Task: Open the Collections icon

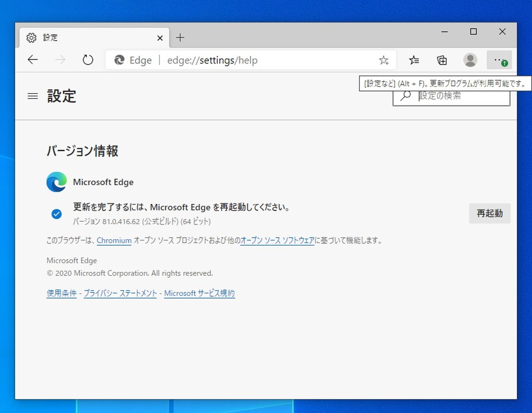Action: (x=442, y=60)
